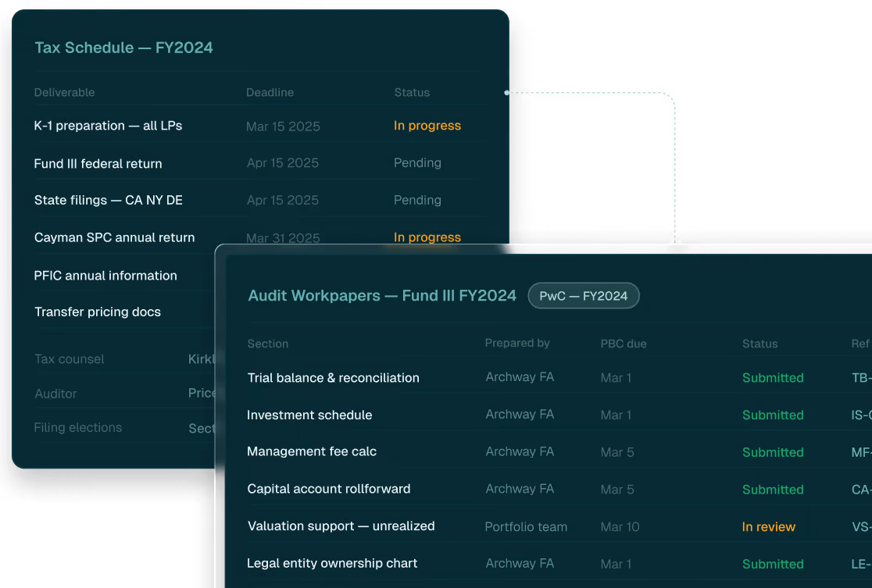The height and width of the screenshot is (588, 872).
Task: Click 'Archway FA' in Trial balance row
Action: [520, 377]
